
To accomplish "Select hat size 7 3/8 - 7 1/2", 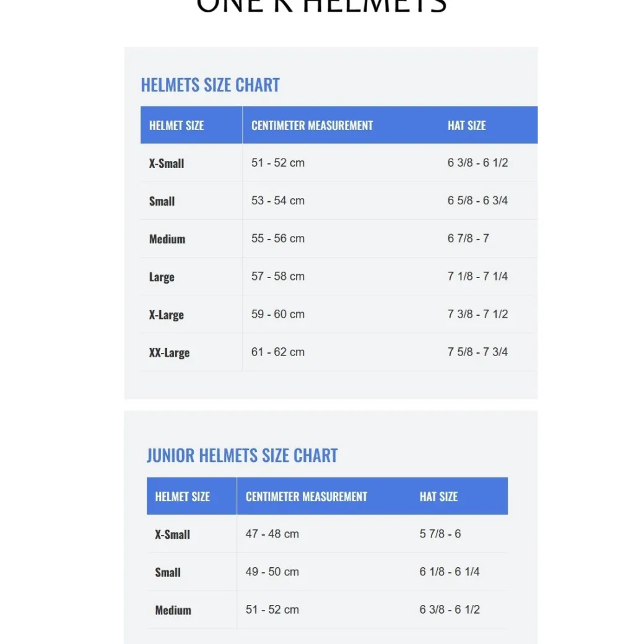I will tap(477, 314).
